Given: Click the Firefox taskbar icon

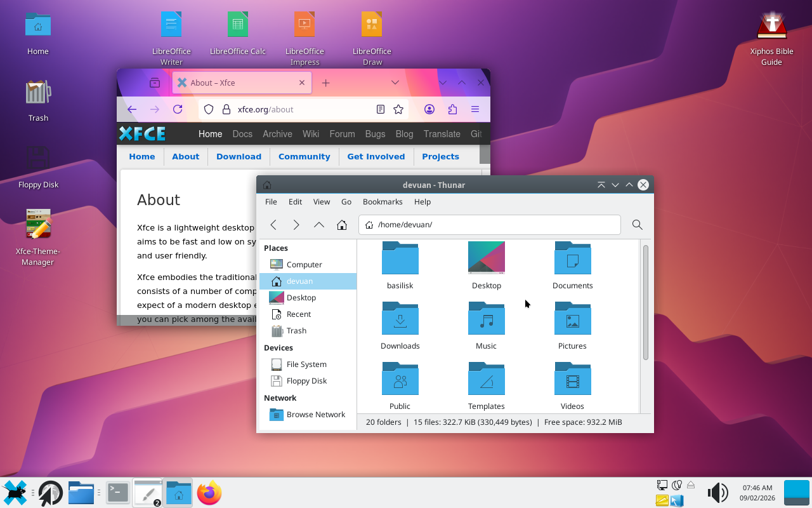Looking at the screenshot, I should 209,493.
